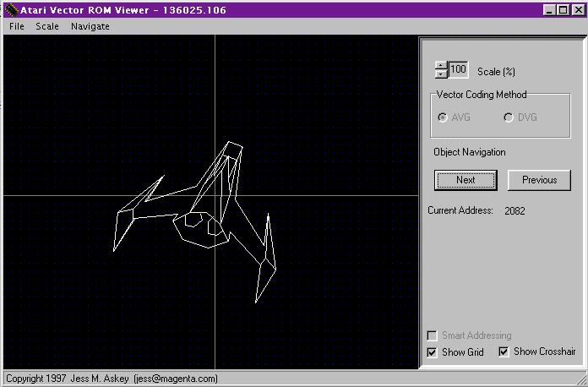This screenshot has width=588, height=387.
Task: Increase scale with the up arrow
Action: [440, 66]
